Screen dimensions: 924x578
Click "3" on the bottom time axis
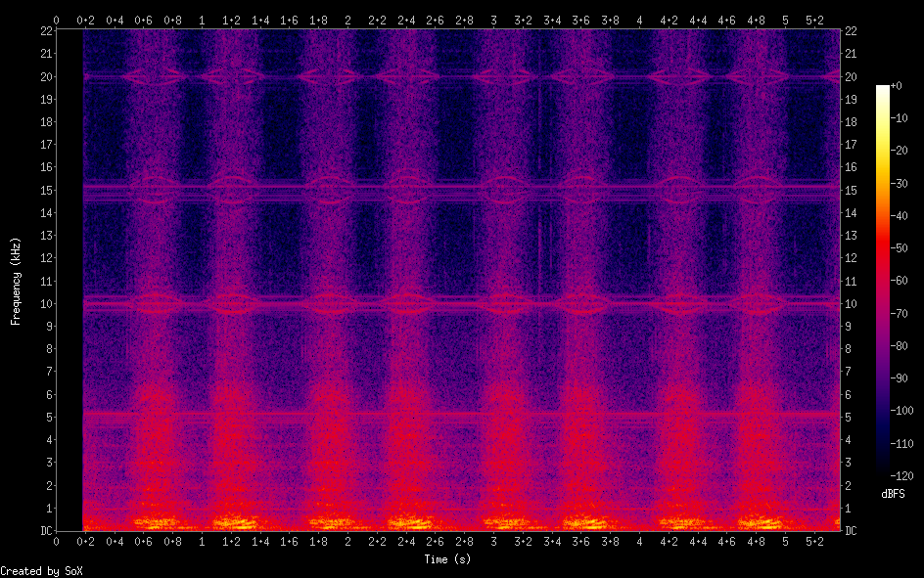(494, 542)
